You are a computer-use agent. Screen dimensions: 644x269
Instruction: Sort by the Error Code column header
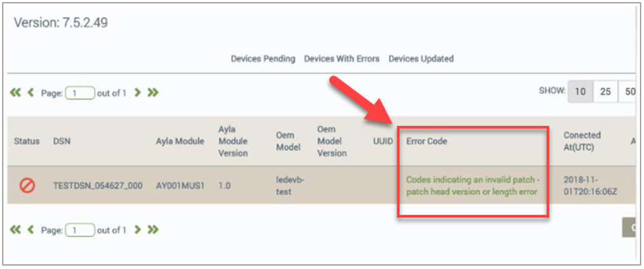click(x=427, y=141)
